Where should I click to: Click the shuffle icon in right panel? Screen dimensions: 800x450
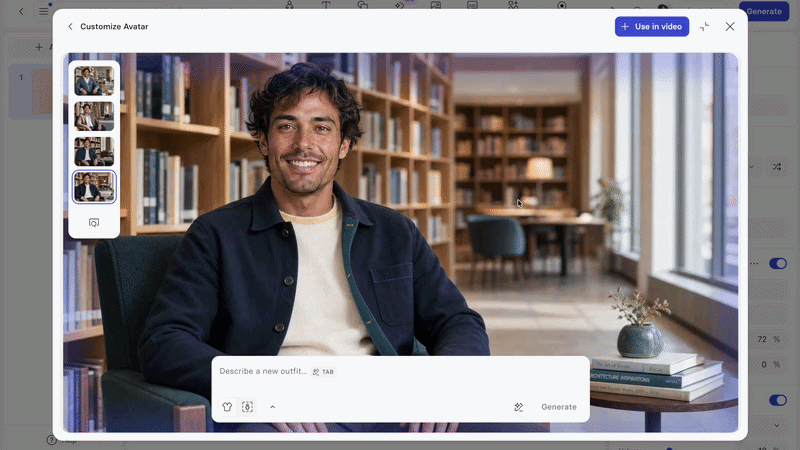coord(777,167)
